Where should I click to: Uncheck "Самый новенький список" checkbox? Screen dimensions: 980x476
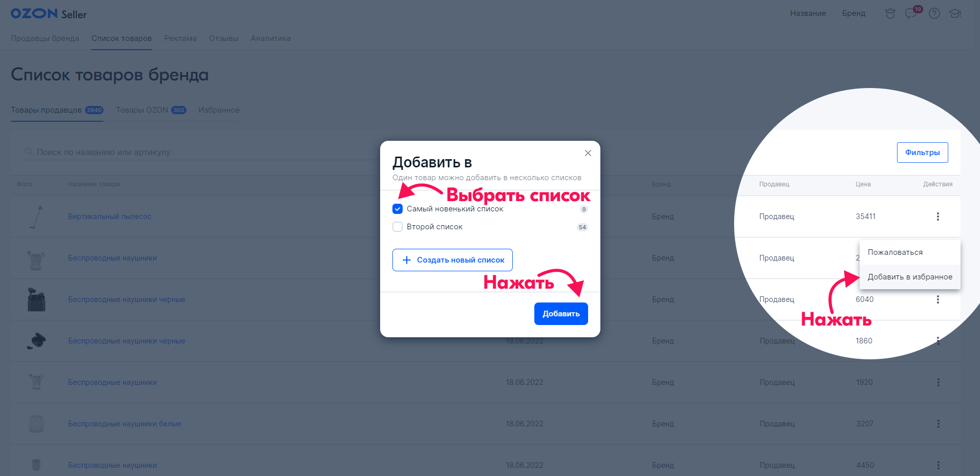[x=398, y=209]
